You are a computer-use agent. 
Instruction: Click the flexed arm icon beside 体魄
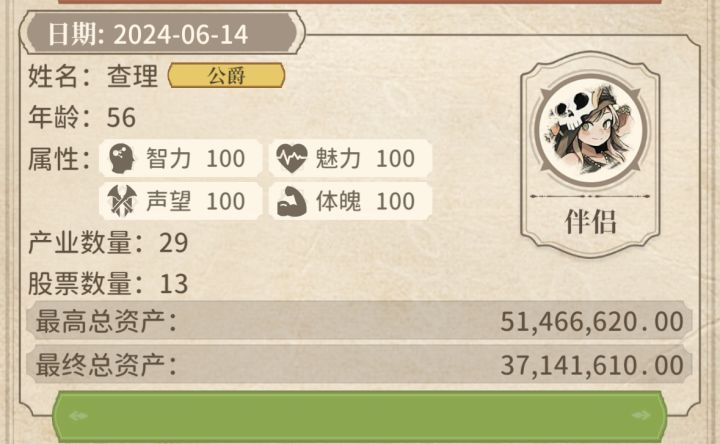[292, 201]
